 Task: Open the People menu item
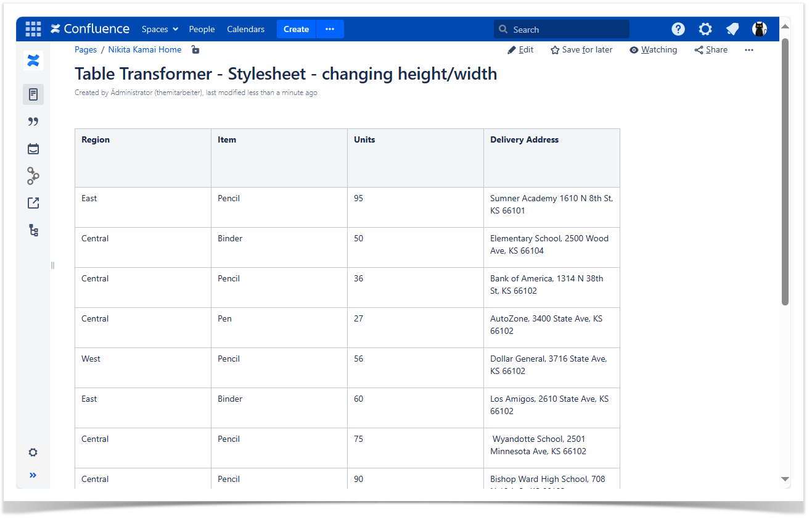pyautogui.click(x=202, y=29)
